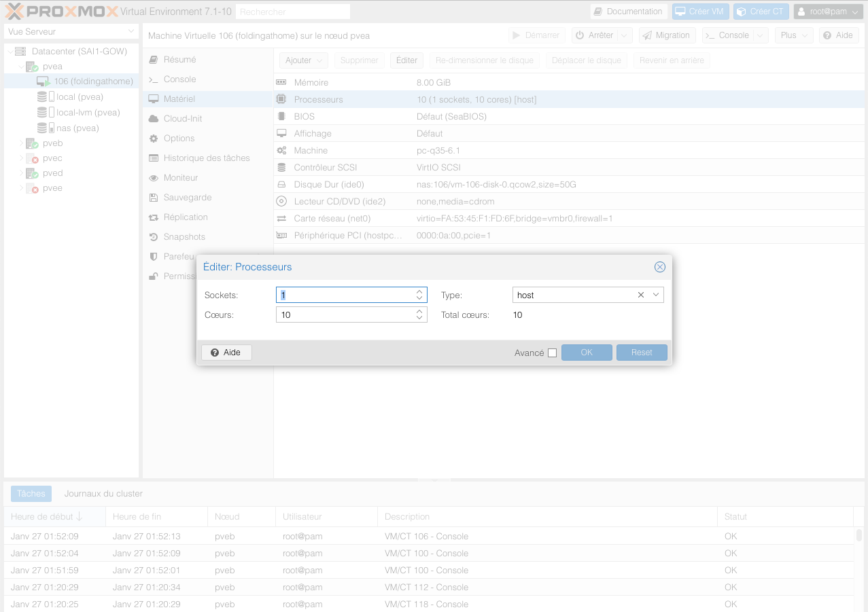Image resolution: width=868 pixels, height=612 pixels.
Task: Click the Machine gears icon
Action: (x=281, y=151)
